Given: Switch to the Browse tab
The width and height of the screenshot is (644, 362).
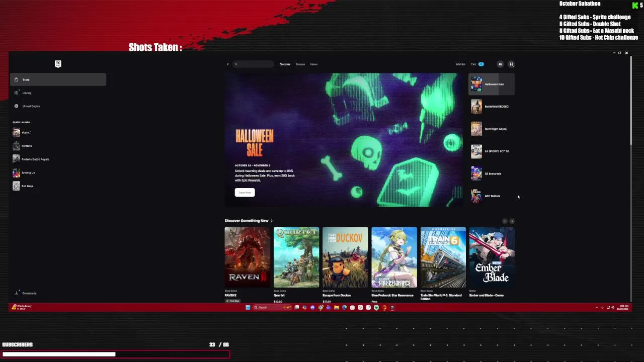Looking at the screenshot, I should tap(300, 64).
